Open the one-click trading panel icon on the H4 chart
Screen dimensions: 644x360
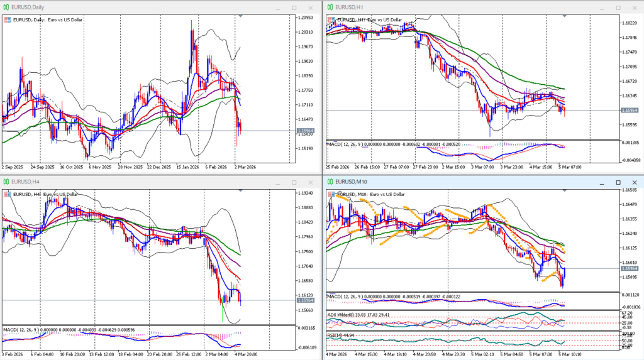pyautogui.click(x=8, y=194)
